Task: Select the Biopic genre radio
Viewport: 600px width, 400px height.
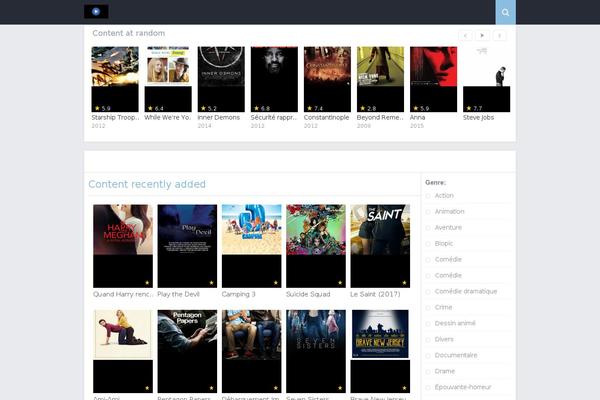Action: click(x=428, y=244)
